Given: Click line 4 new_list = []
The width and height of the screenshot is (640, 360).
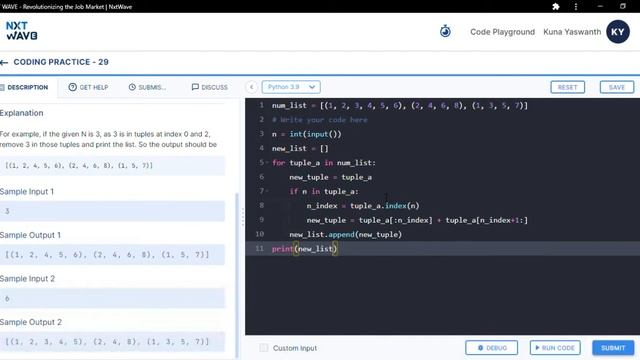Looking at the screenshot, I should (x=300, y=149).
